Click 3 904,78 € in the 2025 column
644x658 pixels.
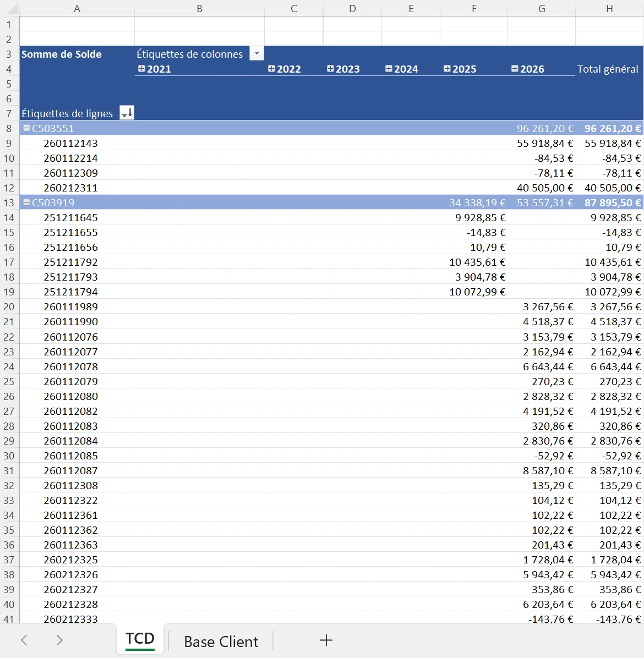[x=481, y=277]
